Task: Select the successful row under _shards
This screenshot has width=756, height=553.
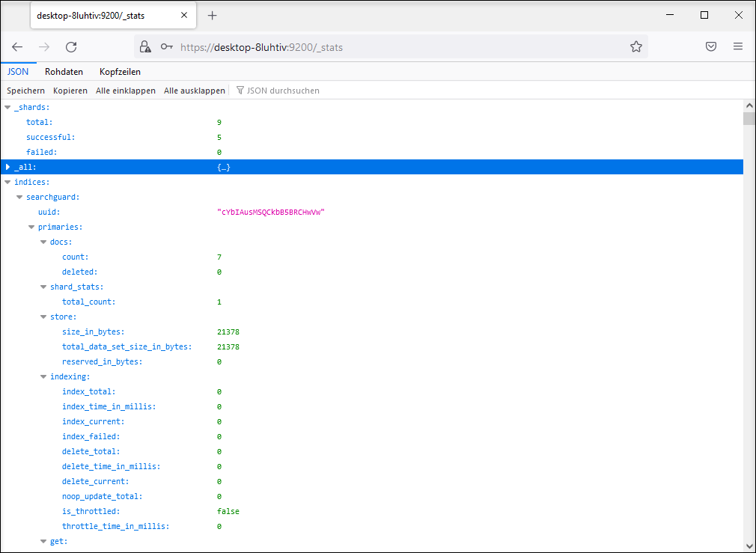Action: point(372,138)
